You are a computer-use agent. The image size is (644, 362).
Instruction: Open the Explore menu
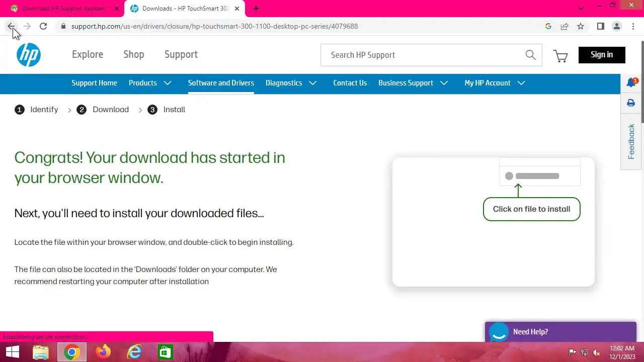pos(88,54)
